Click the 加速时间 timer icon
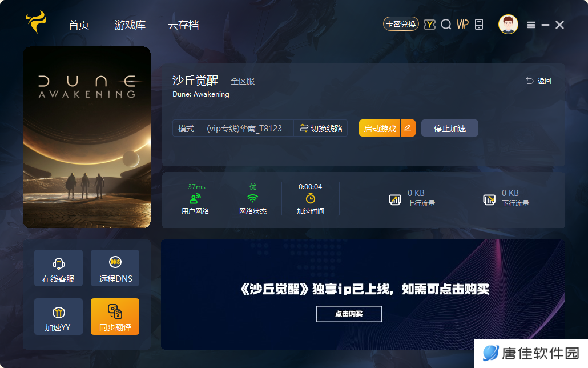Viewport: 588px width, 368px height. [311, 198]
